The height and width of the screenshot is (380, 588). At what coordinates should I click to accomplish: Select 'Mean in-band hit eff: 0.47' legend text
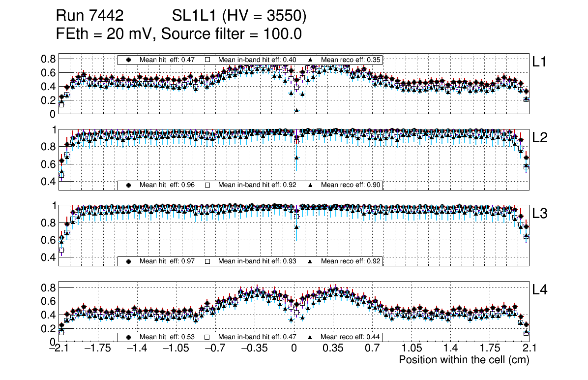(257, 337)
